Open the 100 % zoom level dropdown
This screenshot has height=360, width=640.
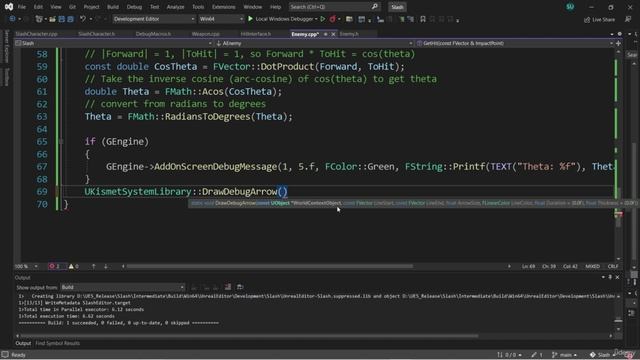pyautogui.click(x=26, y=266)
